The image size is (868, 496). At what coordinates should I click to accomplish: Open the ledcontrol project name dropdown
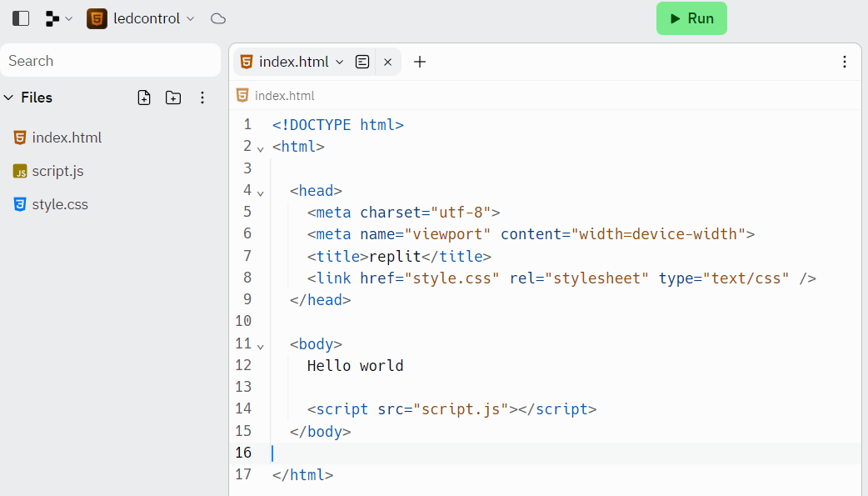point(154,18)
